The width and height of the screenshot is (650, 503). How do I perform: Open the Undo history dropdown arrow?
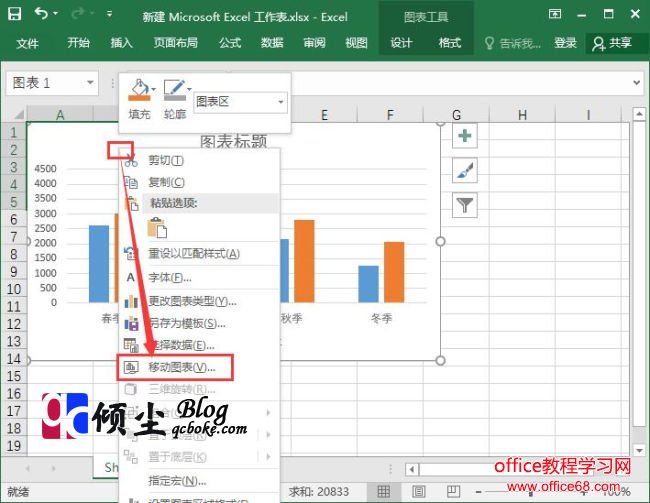(56, 14)
